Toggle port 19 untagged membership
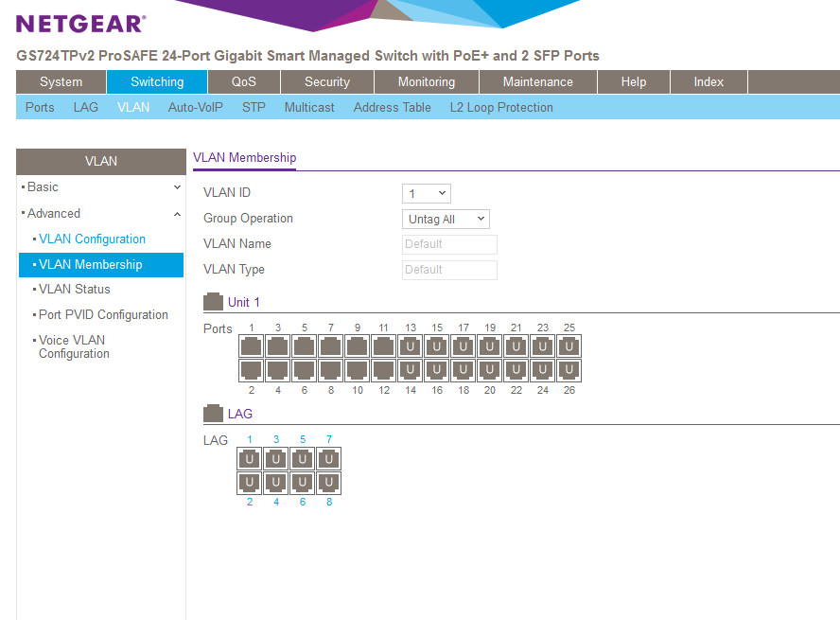 tap(490, 346)
